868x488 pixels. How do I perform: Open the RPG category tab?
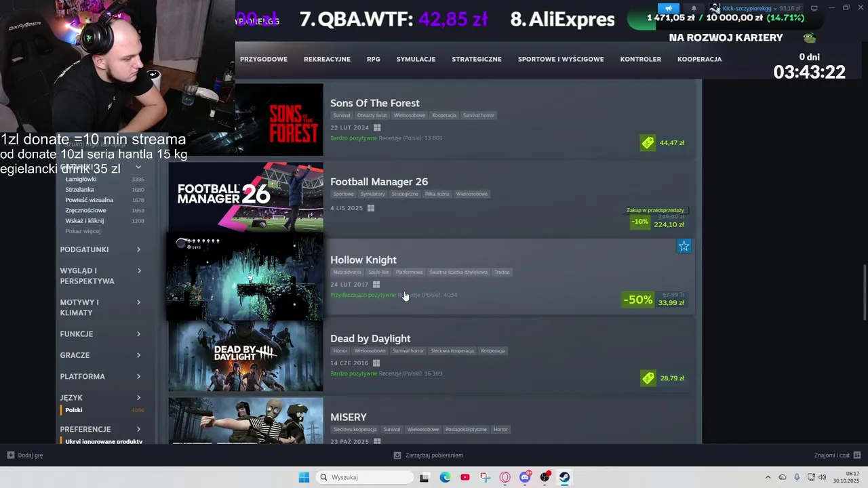pyautogui.click(x=374, y=59)
